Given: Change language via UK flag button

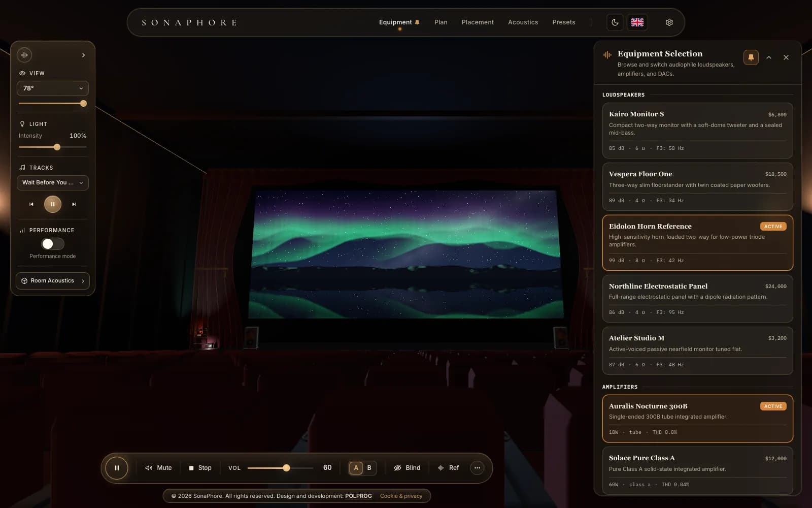Looking at the screenshot, I should tap(637, 22).
